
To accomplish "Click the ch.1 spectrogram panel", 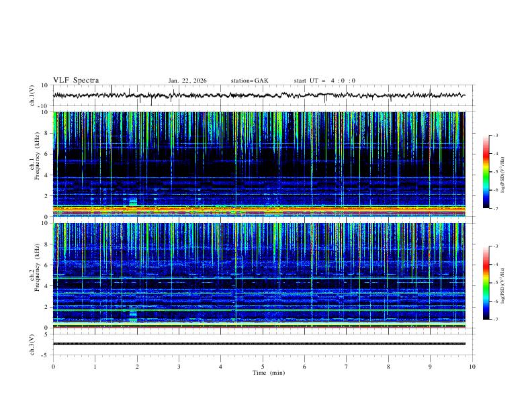I will pos(259,164).
